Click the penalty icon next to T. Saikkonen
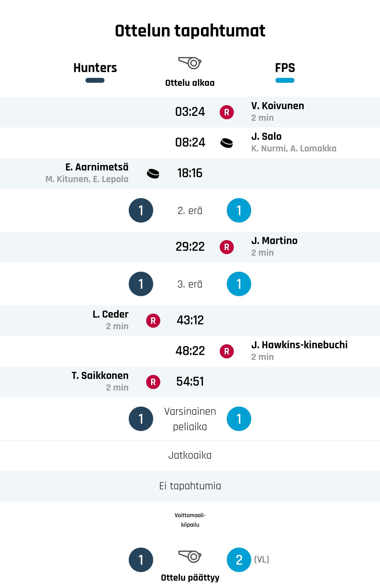The image size is (380, 588). coord(153,382)
